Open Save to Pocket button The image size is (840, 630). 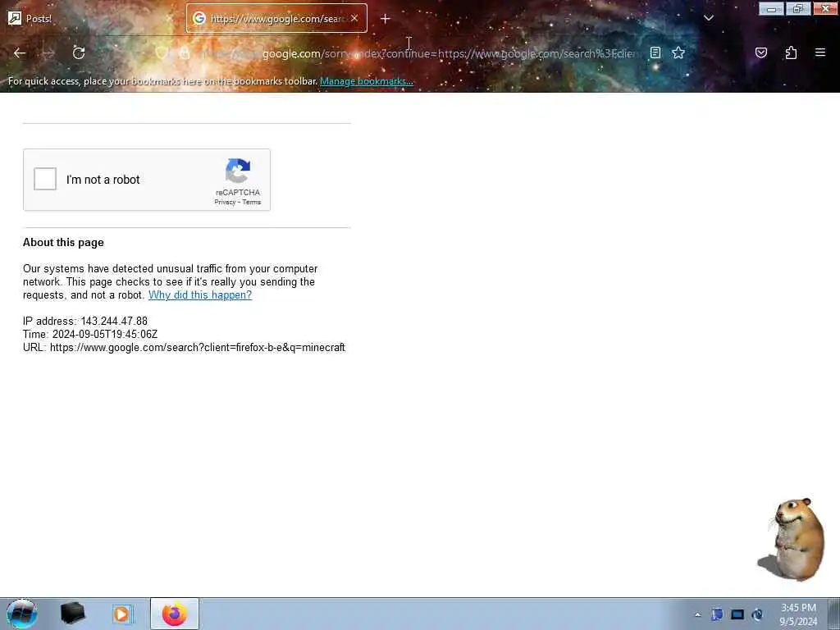[761, 52]
